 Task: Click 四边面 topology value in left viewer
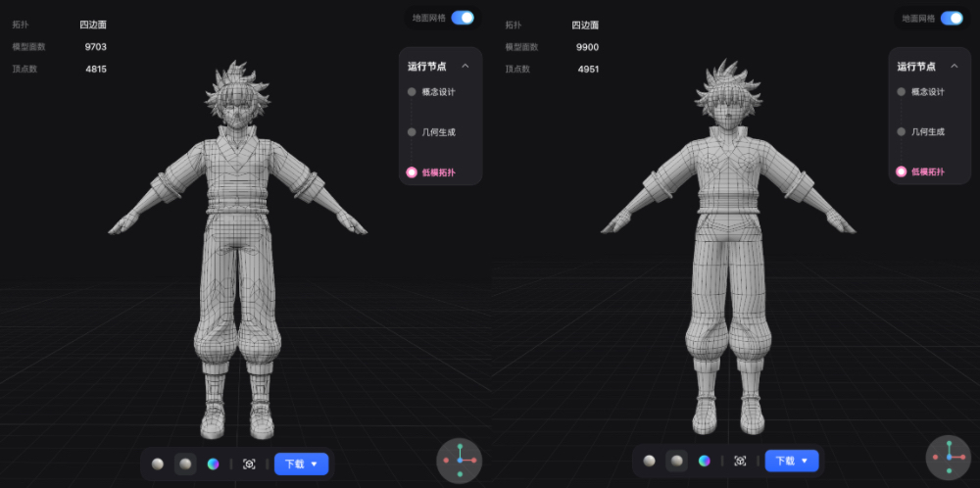(93, 25)
